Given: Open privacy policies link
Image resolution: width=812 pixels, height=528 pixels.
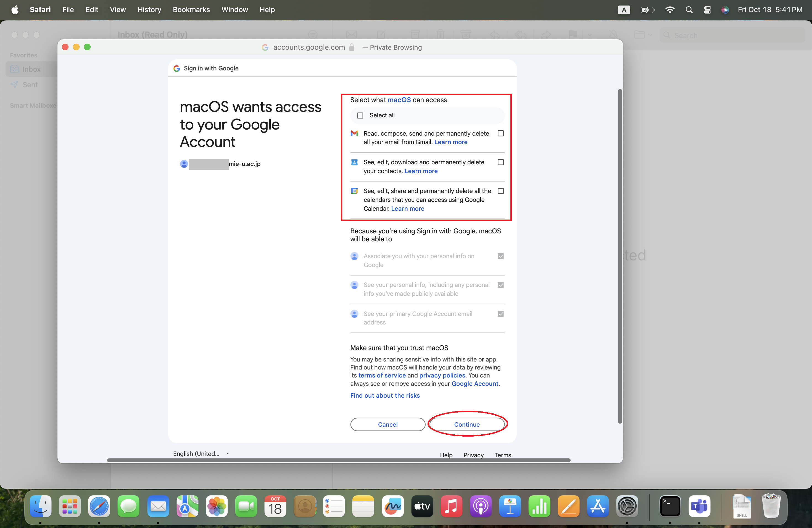Looking at the screenshot, I should coord(442,375).
